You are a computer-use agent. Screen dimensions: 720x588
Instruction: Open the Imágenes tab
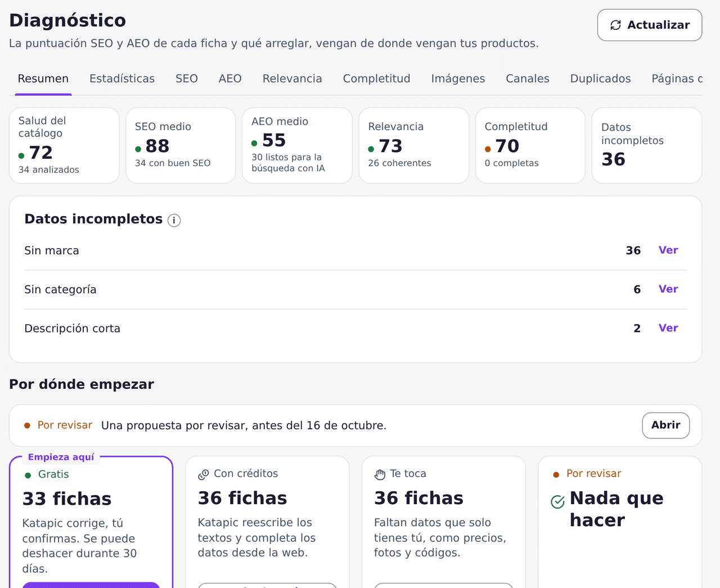tap(458, 79)
